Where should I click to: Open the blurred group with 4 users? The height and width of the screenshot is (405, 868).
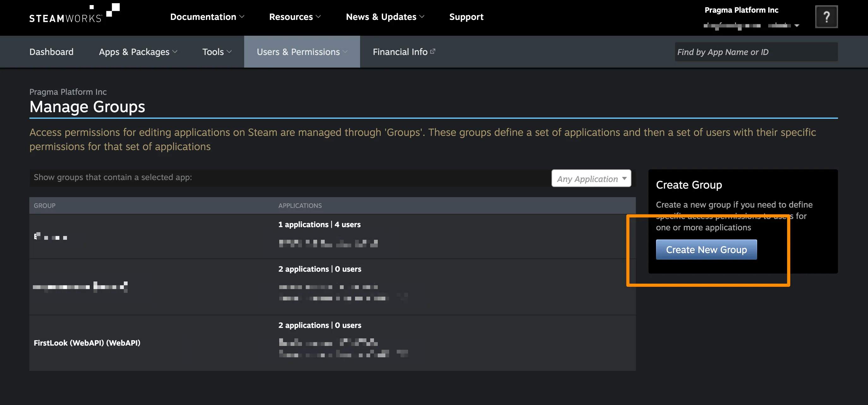coord(51,237)
